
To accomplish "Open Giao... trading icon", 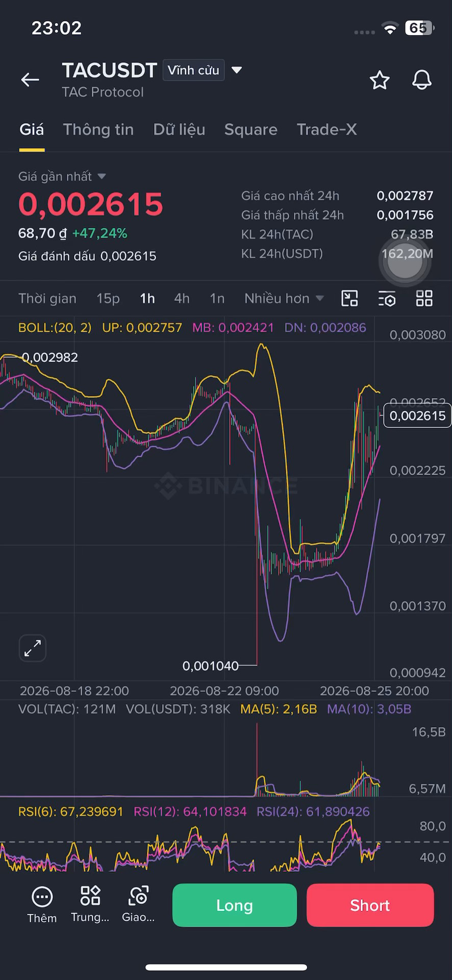I will point(138,904).
